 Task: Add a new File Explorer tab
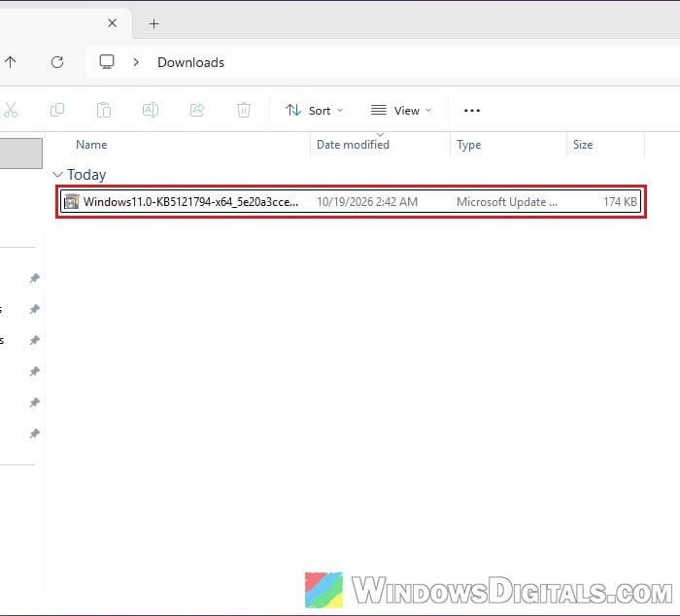tap(153, 24)
